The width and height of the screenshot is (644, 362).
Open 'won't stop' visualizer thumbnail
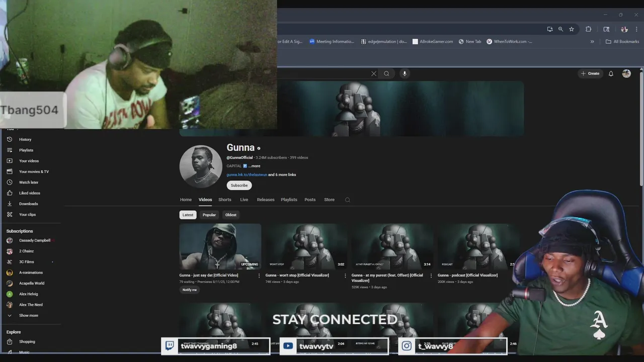pyautogui.click(x=306, y=246)
